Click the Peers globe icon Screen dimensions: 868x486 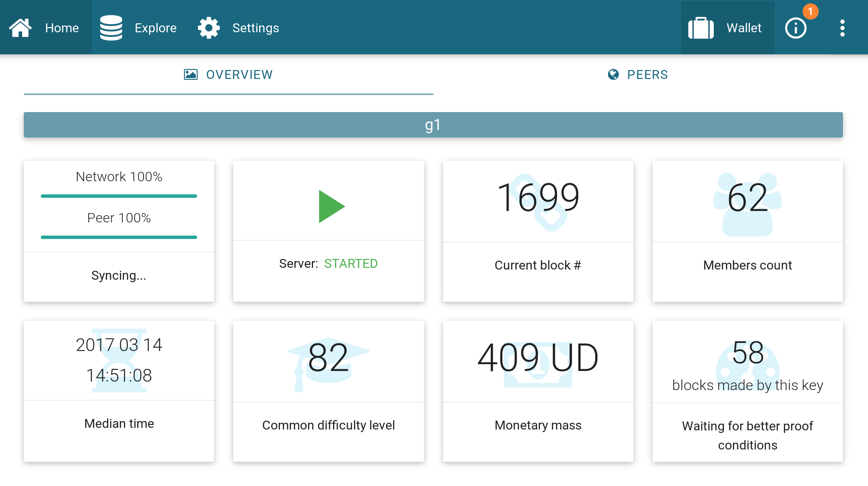[x=613, y=75]
